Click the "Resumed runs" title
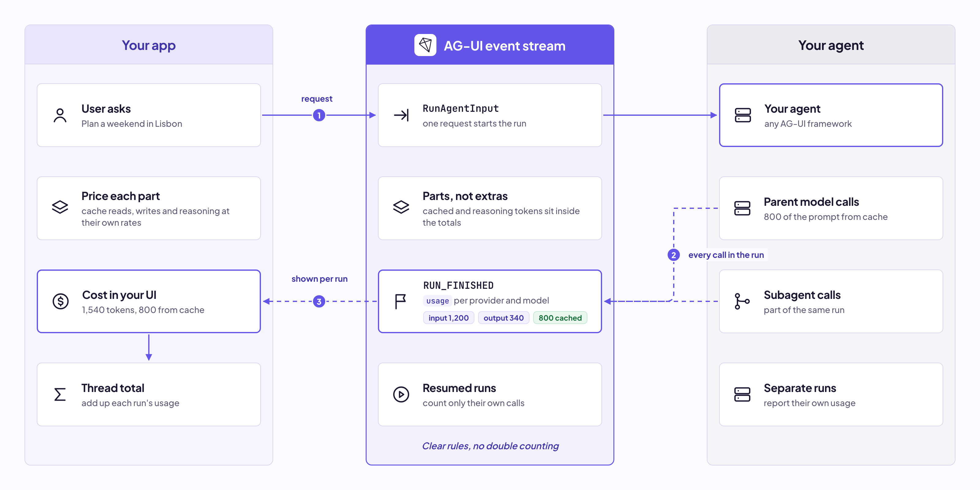The height and width of the screenshot is (490, 980). point(459,388)
